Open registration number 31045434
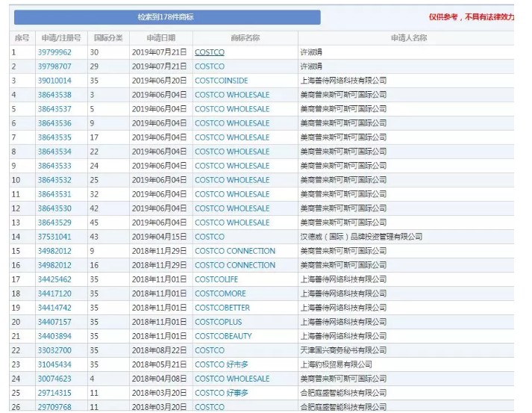The height and width of the screenshot is (413, 532). tap(54, 364)
